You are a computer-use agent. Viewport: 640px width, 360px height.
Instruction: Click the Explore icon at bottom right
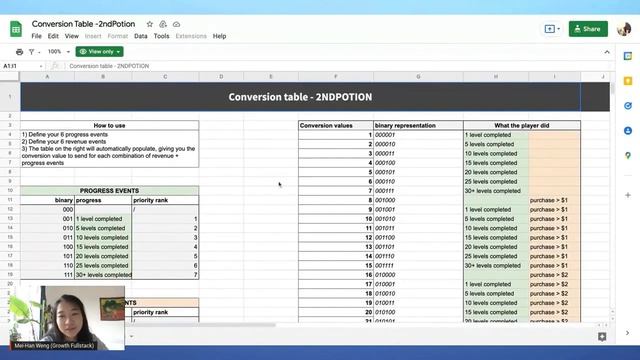[x=602, y=336]
